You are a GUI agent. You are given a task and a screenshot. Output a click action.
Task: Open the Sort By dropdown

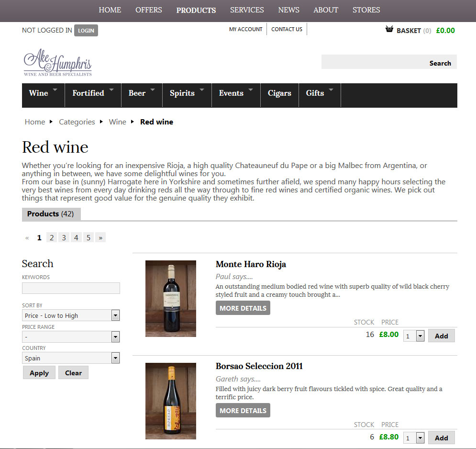tap(71, 315)
